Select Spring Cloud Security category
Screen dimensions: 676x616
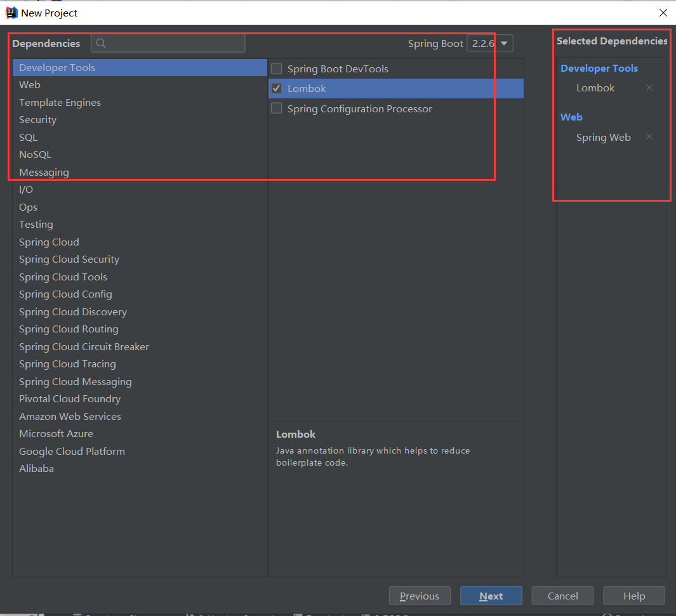pyautogui.click(x=140, y=259)
